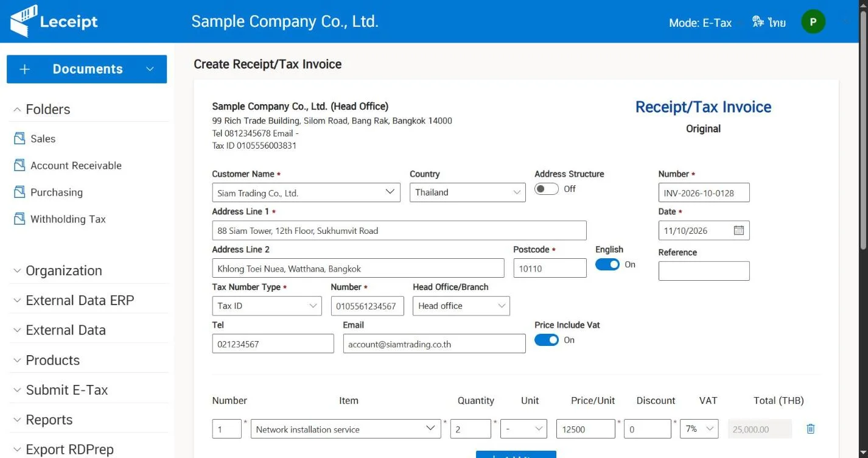Open the calendar picker in Date field

[738, 231]
